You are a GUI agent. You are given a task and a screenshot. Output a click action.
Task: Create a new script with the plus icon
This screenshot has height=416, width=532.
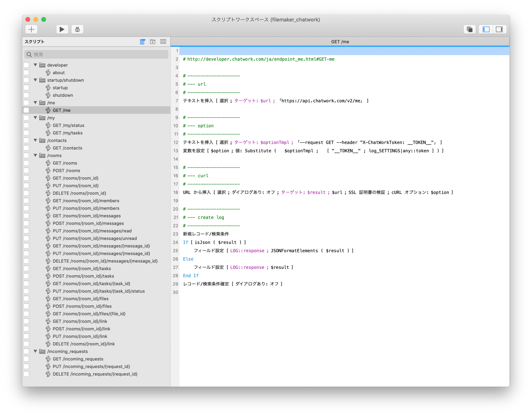tap(31, 29)
